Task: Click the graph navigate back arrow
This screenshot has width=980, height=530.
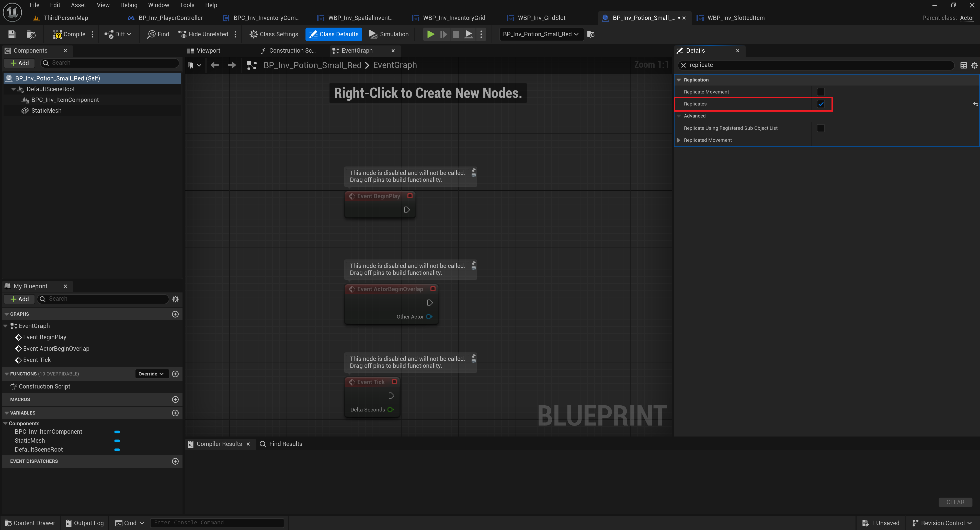Action: click(x=214, y=65)
